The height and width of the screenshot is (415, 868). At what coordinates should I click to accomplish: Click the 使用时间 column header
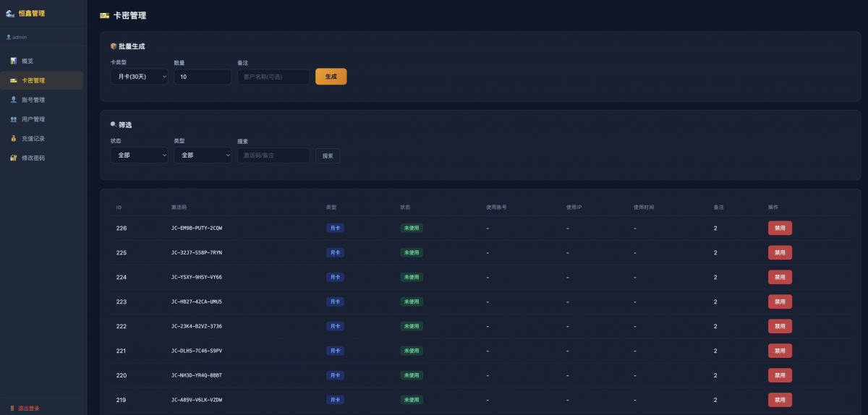pyautogui.click(x=644, y=208)
